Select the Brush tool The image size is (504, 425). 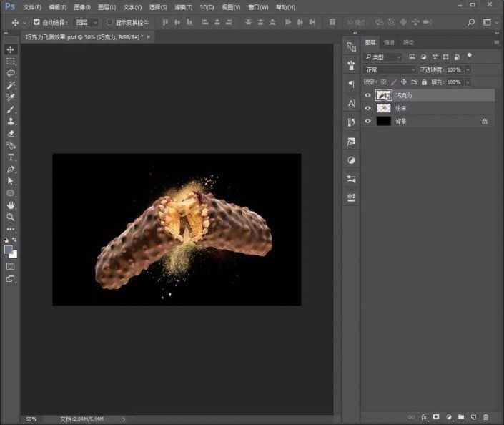[x=11, y=109]
